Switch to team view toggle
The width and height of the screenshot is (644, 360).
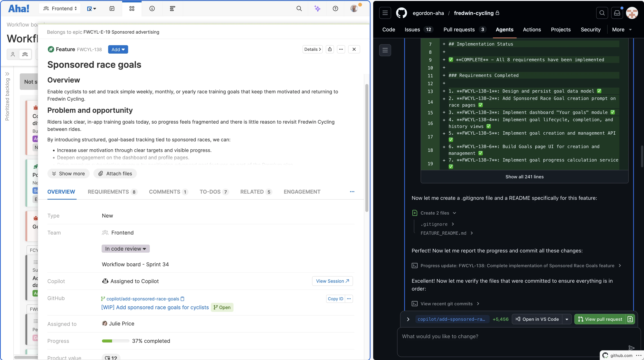click(25, 54)
